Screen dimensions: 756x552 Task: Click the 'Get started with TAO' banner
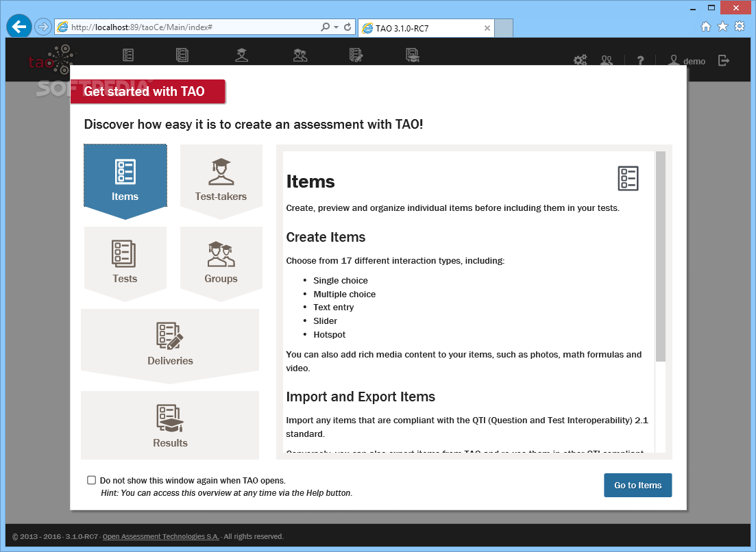tap(147, 92)
